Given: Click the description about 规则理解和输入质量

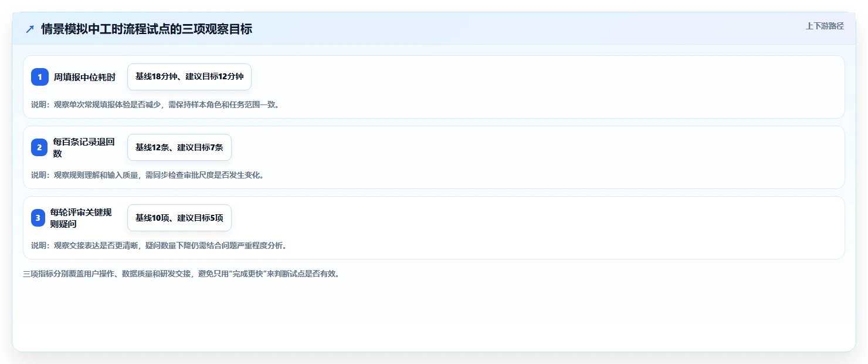Looking at the screenshot, I should coord(148,176).
